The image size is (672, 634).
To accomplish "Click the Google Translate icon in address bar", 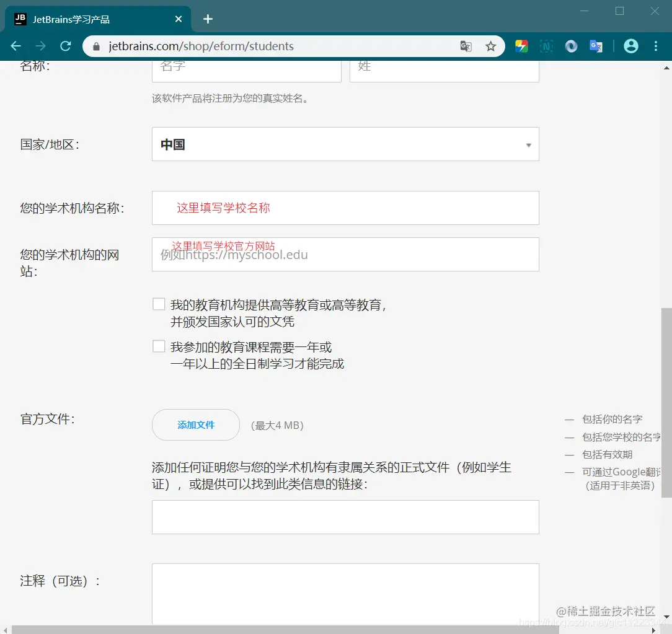I will (466, 46).
